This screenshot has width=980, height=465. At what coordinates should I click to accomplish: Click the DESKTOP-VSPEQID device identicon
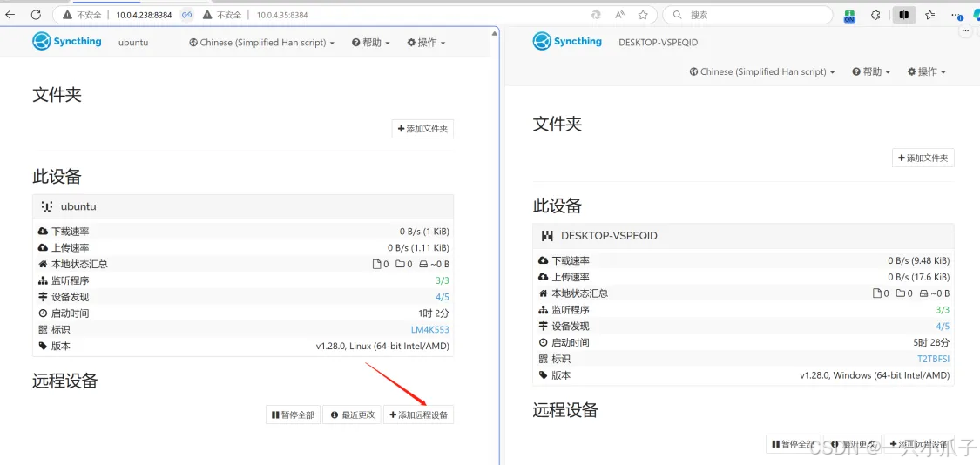click(x=548, y=236)
